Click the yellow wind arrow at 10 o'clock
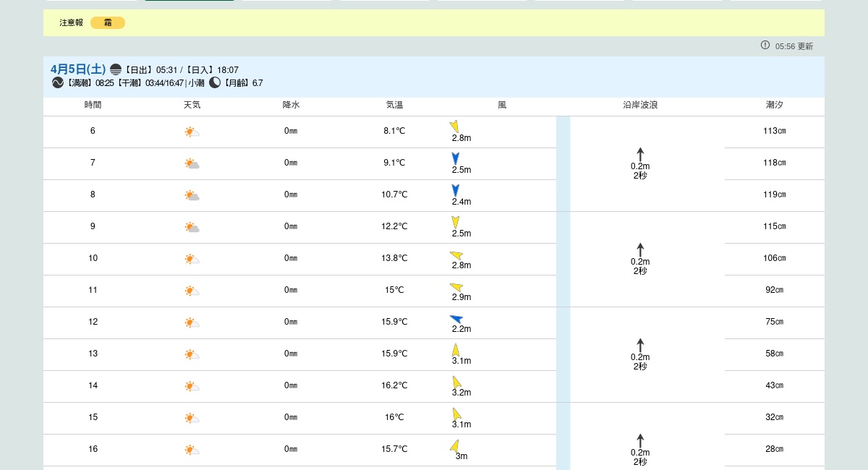This screenshot has width=868, height=470. point(456,255)
